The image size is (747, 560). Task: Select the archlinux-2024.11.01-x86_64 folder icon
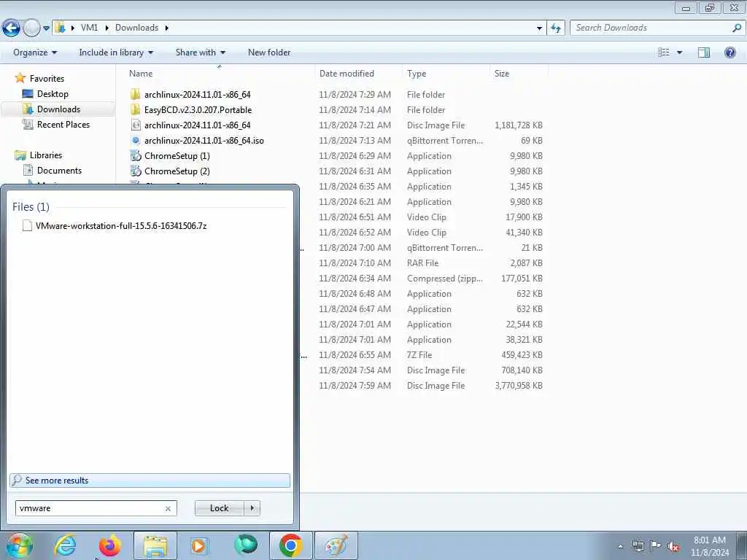click(135, 94)
